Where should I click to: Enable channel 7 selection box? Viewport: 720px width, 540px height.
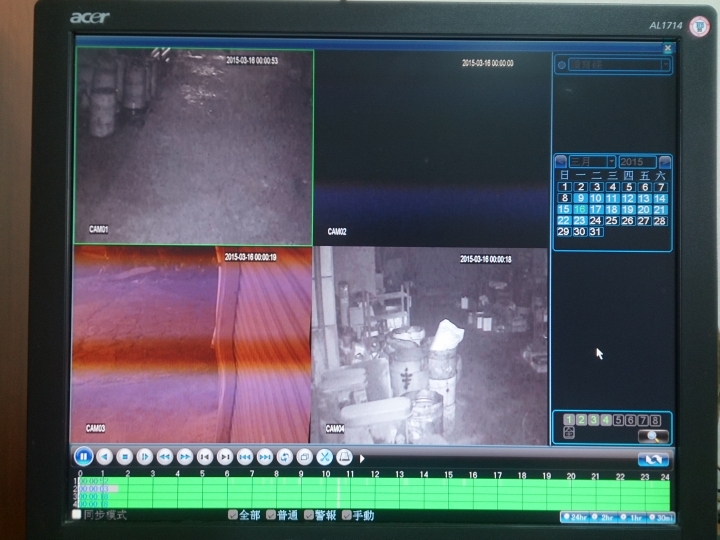pyautogui.click(x=643, y=420)
